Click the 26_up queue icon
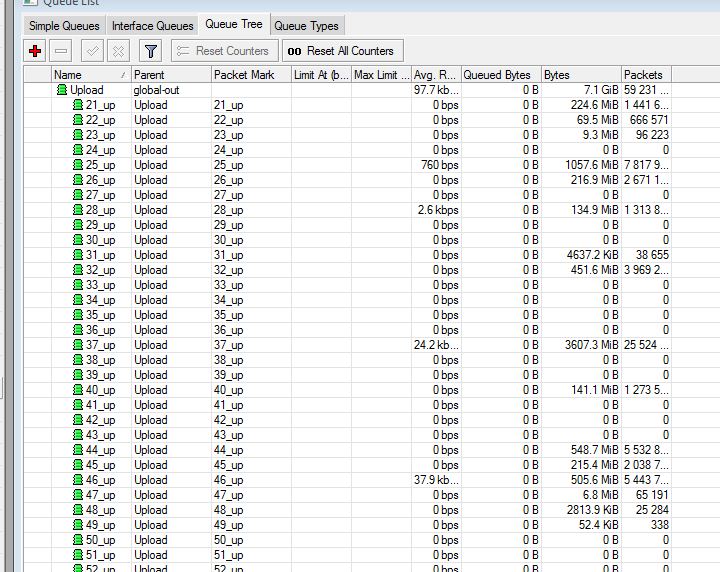This screenshot has height=572, width=720. (x=78, y=180)
